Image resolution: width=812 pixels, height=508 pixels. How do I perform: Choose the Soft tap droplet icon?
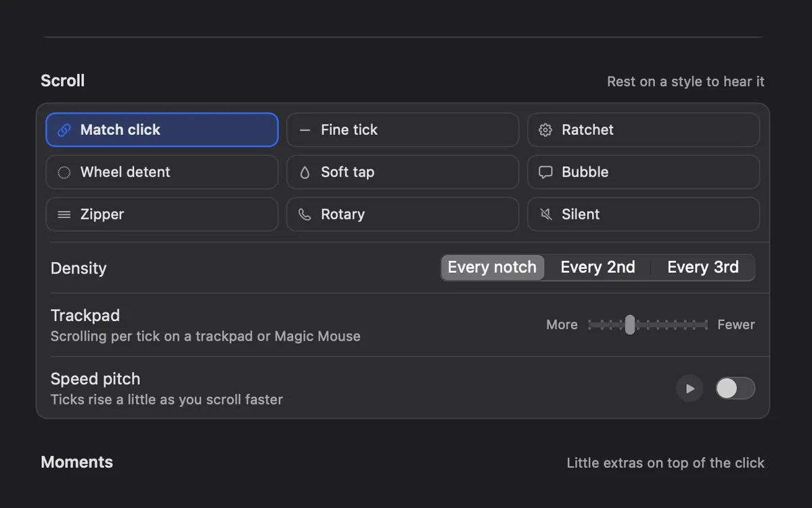tap(305, 172)
